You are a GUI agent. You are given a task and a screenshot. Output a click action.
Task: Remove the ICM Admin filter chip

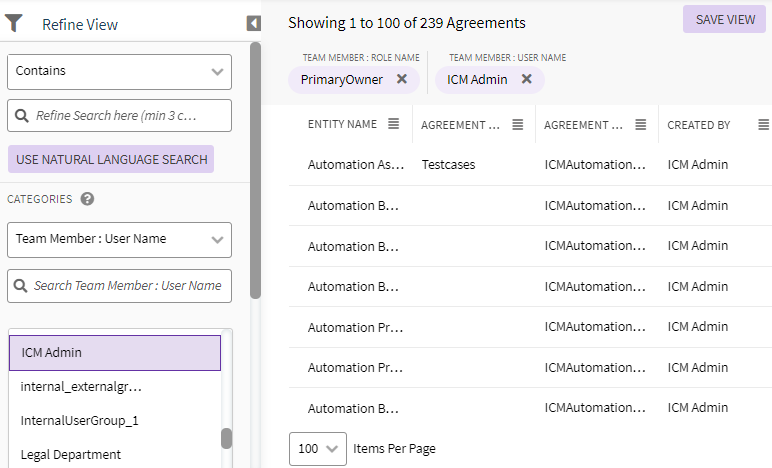[x=527, y=79]
